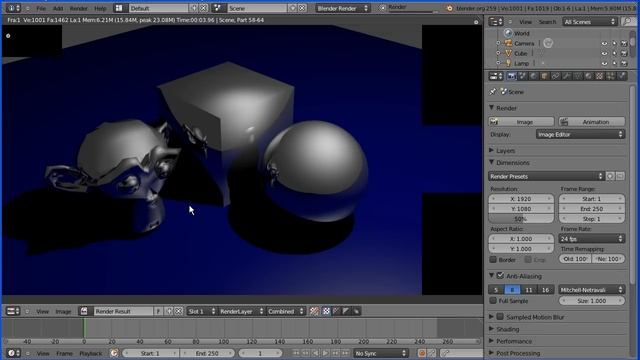Open the Blender Render engine dropdown
640x360 pixels.
tap(342, 8)
